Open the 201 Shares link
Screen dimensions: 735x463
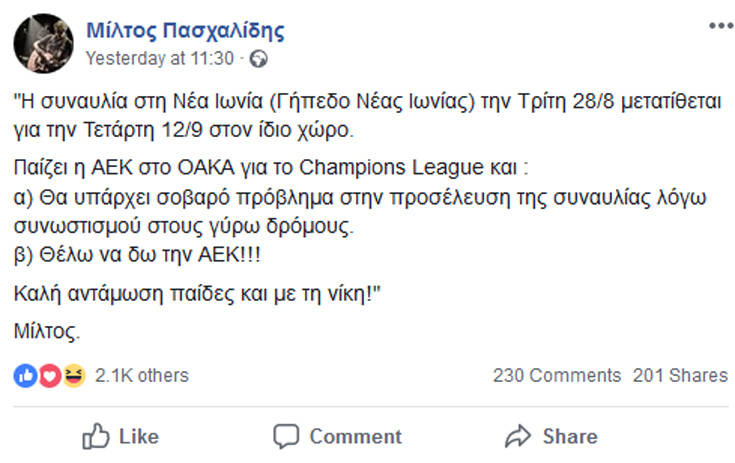(680, 375)
